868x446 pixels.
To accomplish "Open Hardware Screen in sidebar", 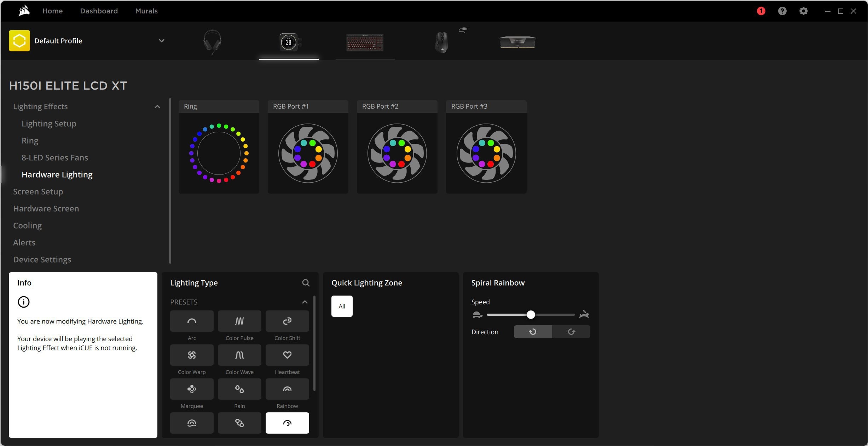I will pos(46,208).
